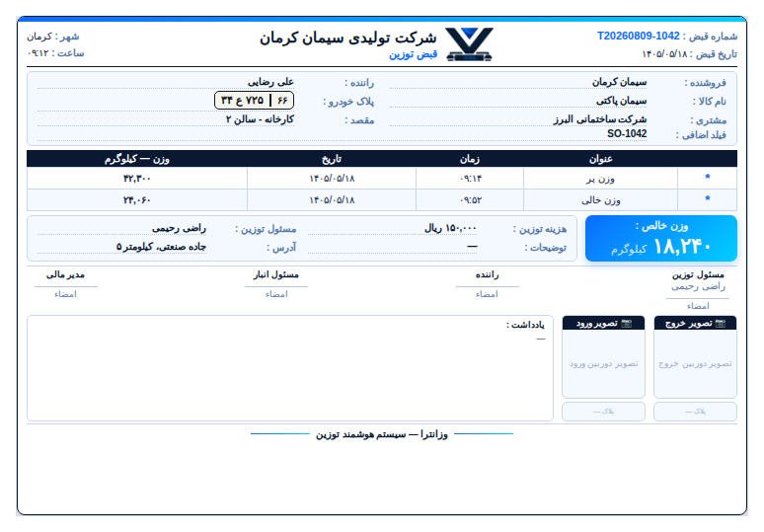
Task: Click the time value ۰۹:۱۲ beside ساعت
Action: [x=38, y=53]
